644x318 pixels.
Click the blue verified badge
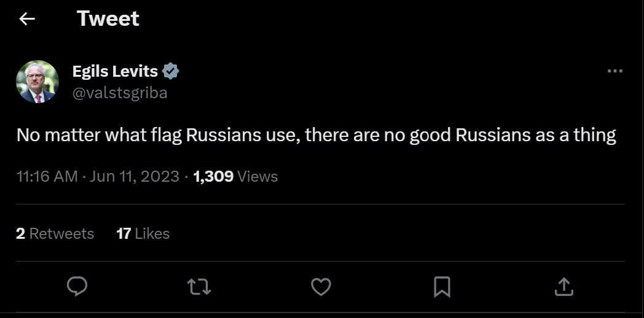click(170, 71)
